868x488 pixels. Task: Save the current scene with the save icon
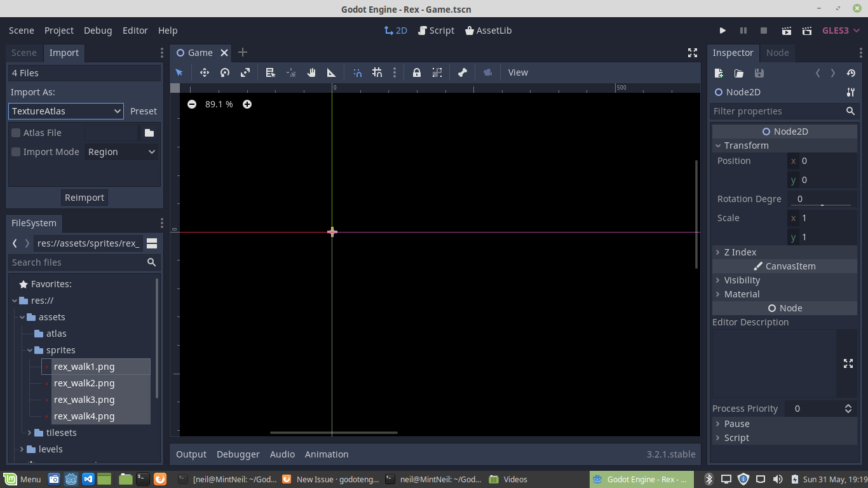point(759,73)
